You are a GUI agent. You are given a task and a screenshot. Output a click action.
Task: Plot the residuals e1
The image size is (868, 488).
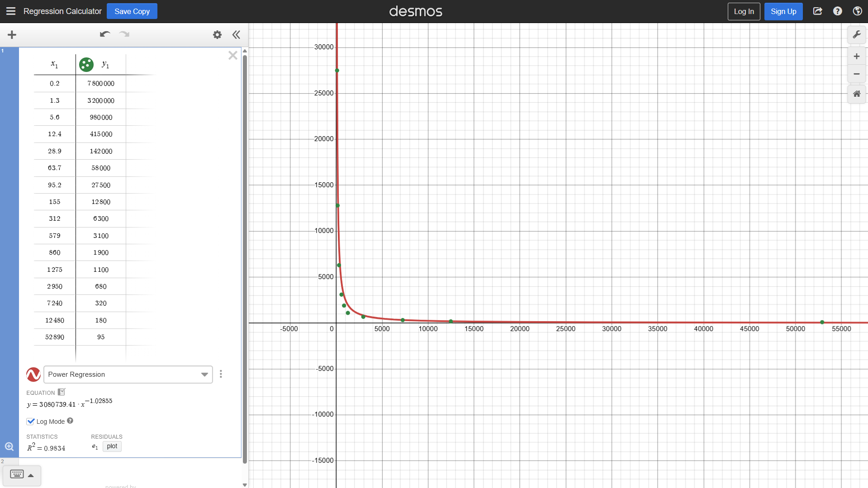112,446
